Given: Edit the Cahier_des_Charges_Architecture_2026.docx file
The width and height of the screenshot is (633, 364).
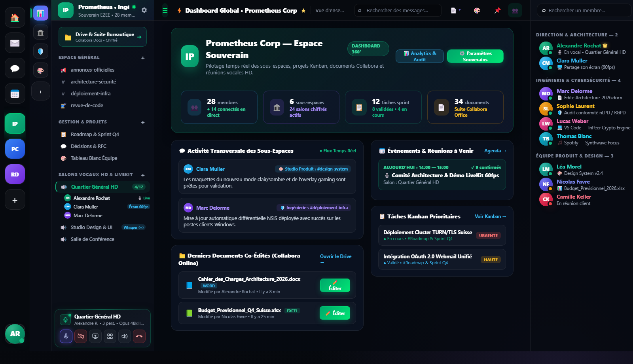Looking at the screenshot, I should pyautogui.click(x=335, y=285).
